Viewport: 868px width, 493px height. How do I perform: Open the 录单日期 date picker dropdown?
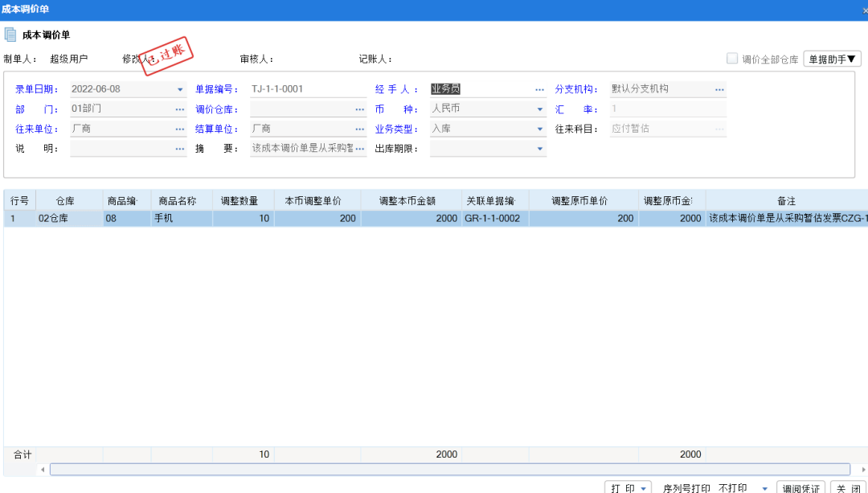(x=180, y=88)
